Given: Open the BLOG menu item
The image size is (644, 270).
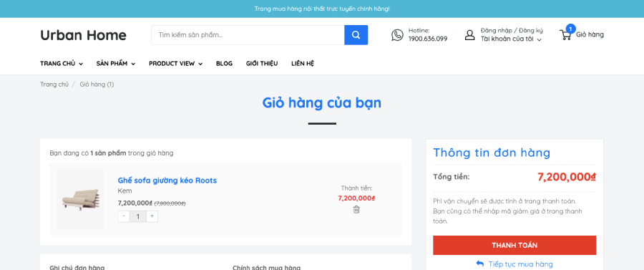Looking at the screenshot, I should point(224,63).
